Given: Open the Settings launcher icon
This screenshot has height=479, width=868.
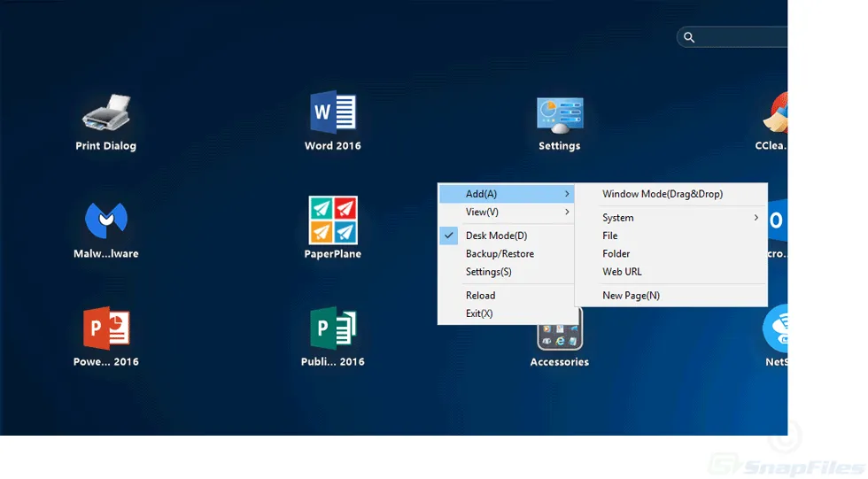Looking at the screenshot, I should 560,116.
